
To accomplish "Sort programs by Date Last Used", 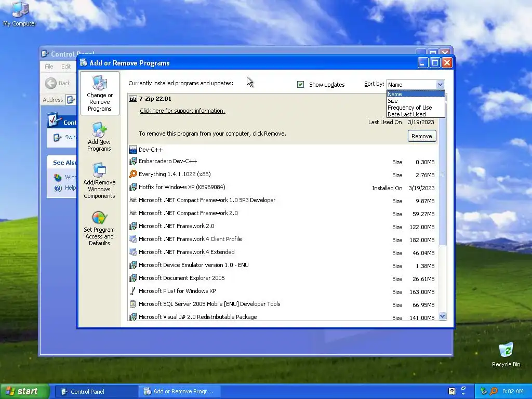I will click(x=416, y=114).
